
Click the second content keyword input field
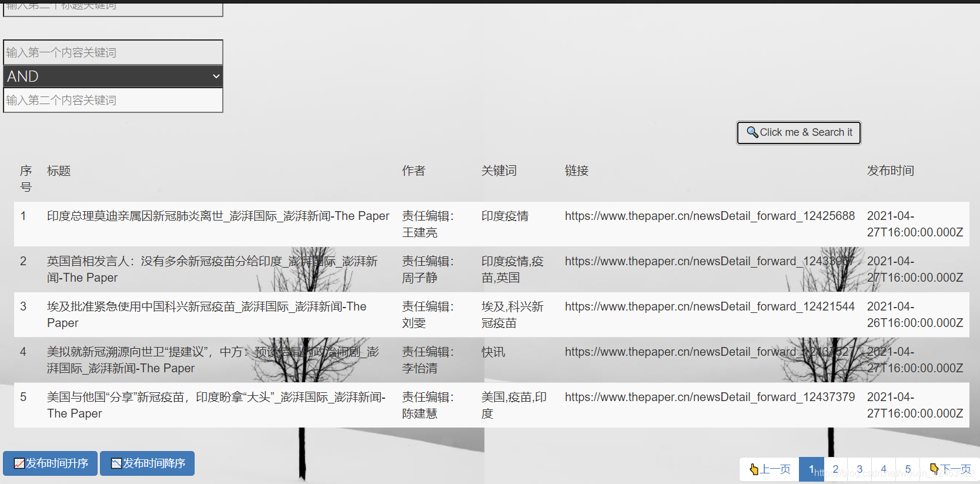pos(113,100)
